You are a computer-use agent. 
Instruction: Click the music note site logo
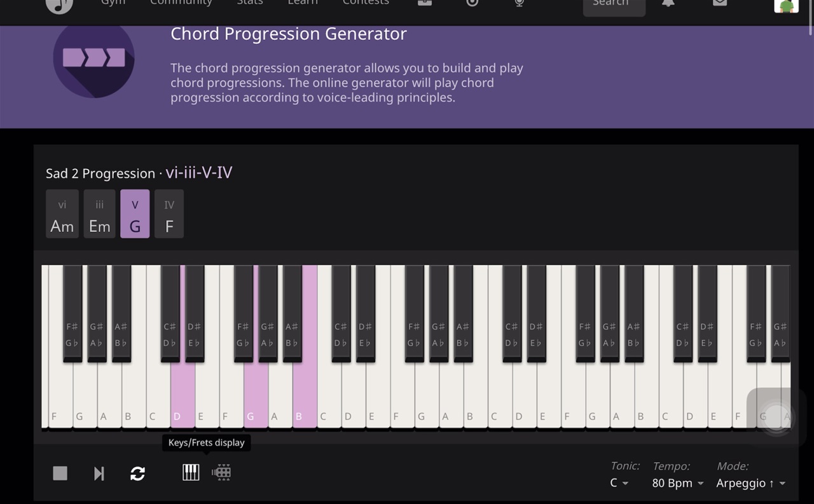click(x=60, y=5)
